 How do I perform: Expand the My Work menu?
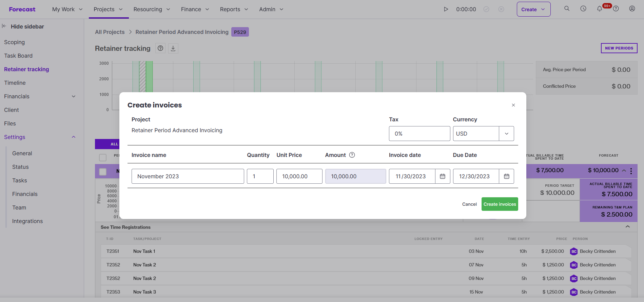(67, 9)
